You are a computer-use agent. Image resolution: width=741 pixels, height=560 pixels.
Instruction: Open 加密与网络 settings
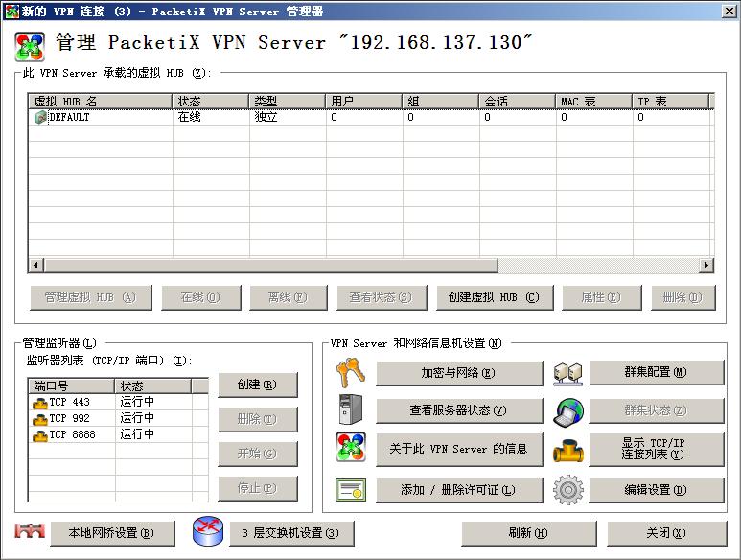point(458,373)
